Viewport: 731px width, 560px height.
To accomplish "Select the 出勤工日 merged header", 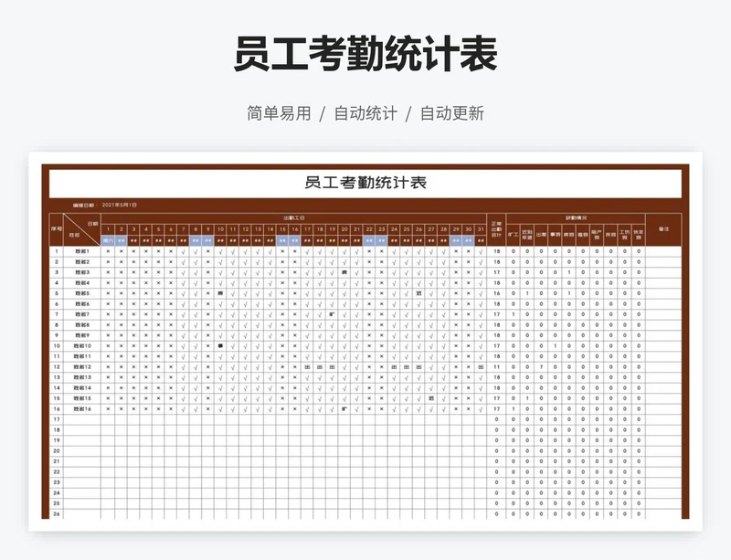I will (x=293, y=218).
